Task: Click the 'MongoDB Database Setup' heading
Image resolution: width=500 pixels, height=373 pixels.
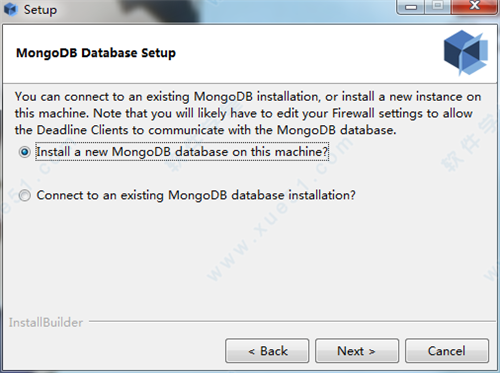Action: 96,53
